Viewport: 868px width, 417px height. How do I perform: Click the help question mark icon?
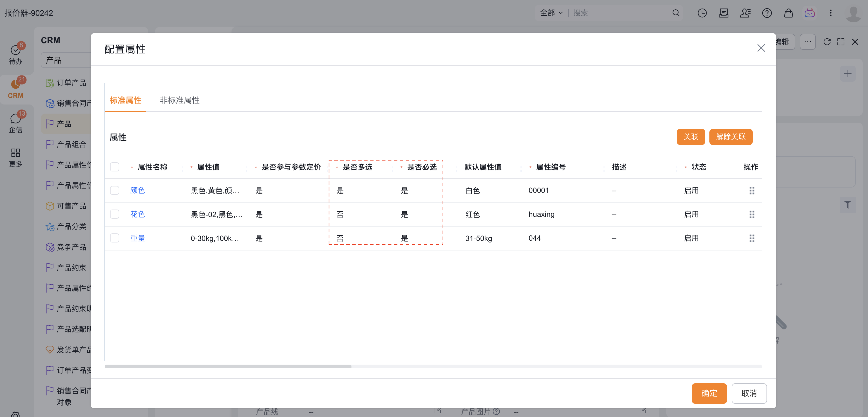pyautogui.click(x=767, y=13)
